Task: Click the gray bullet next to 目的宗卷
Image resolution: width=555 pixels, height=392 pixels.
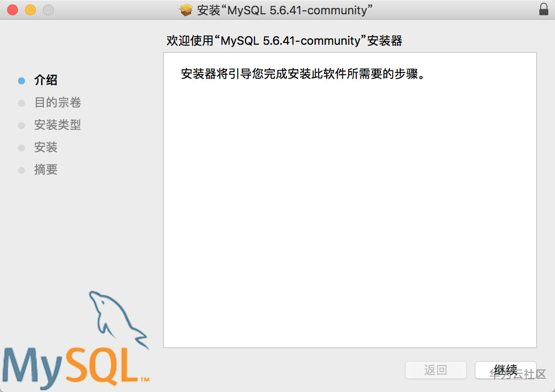Action: (x=21, y=103)
